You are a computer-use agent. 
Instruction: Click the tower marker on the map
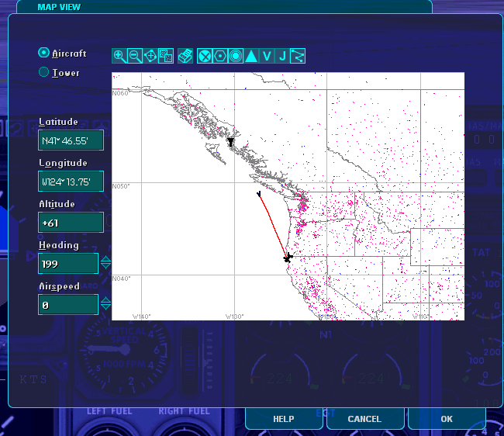tap(230, 142)
